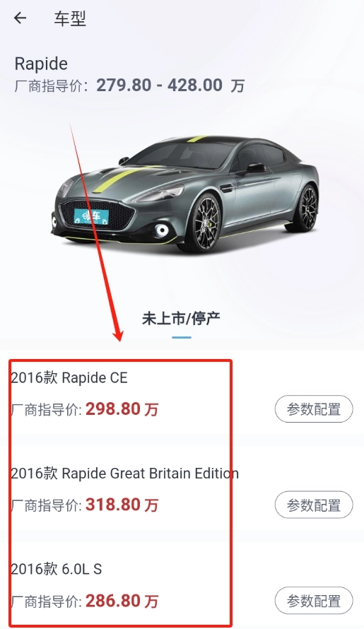Open 参数配置 for 6.0L S
This screenshot has height=629, width=364.
click(314, 601)
